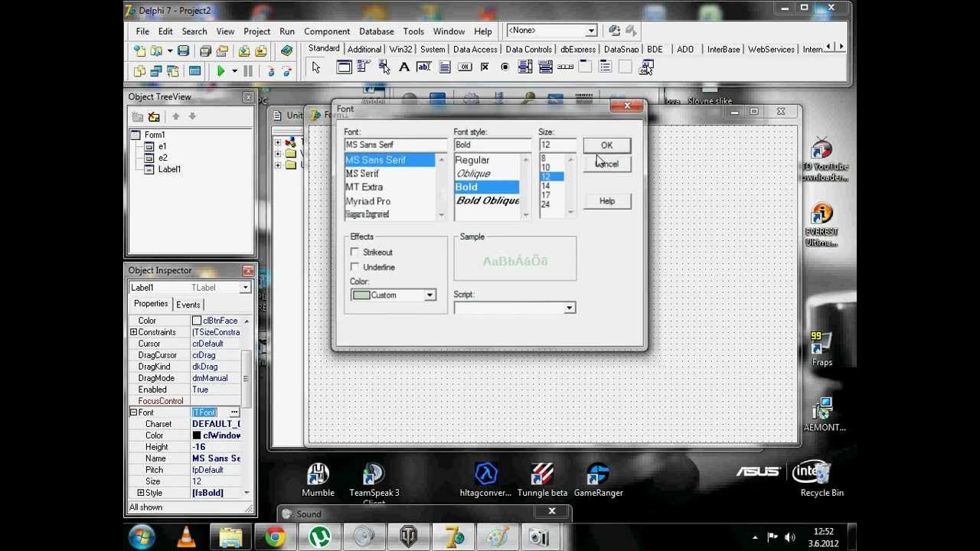Click the Font name input field

click(x=395, y=145)
